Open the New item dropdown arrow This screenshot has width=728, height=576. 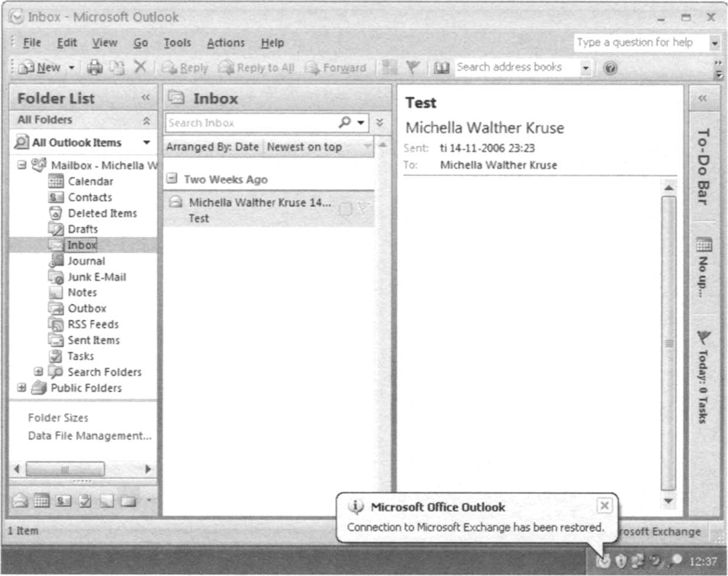(x=71, y=68)
